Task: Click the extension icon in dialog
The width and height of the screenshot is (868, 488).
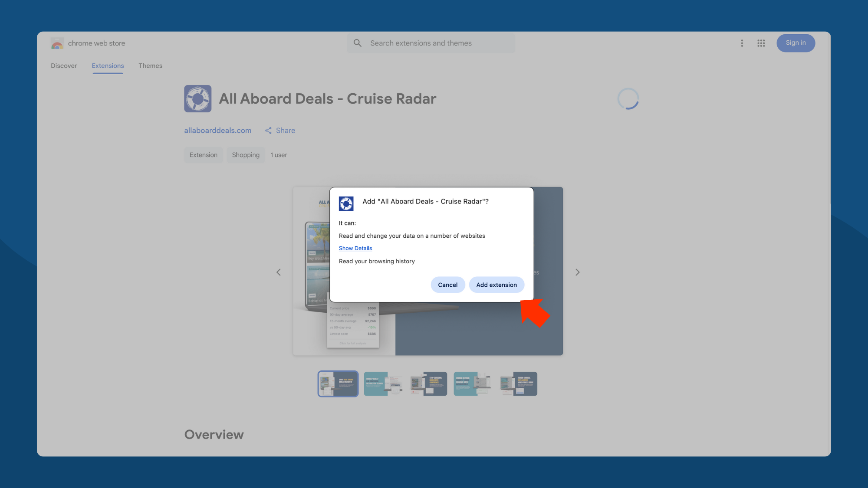Action: tap(346, 203)
